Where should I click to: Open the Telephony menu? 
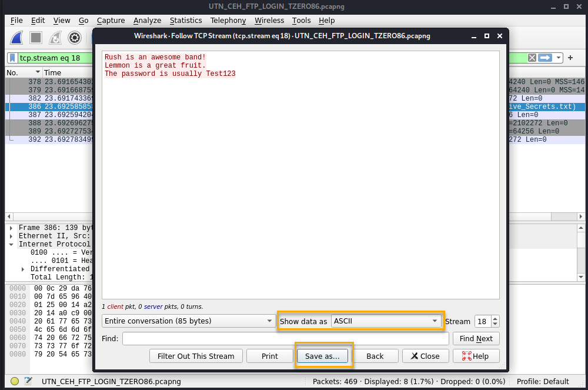point(228,20)
